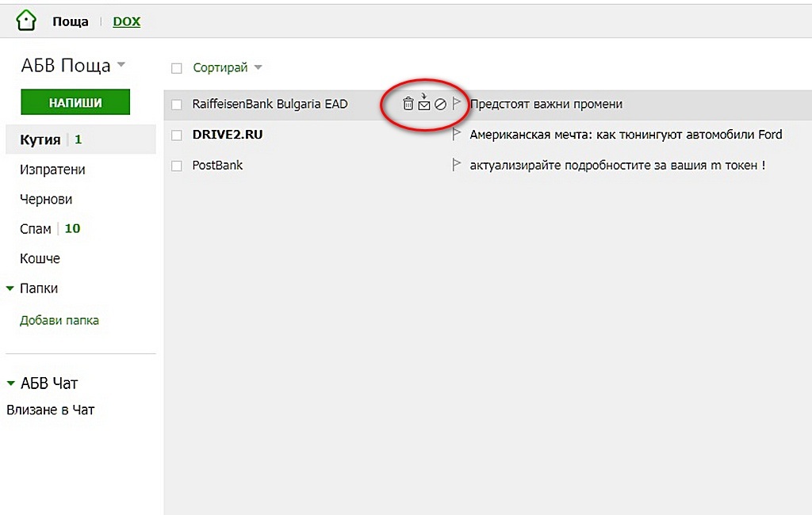The image size is (812, 515).
Task: Open the Чернови drafts folder
Action: coord(46,199)
